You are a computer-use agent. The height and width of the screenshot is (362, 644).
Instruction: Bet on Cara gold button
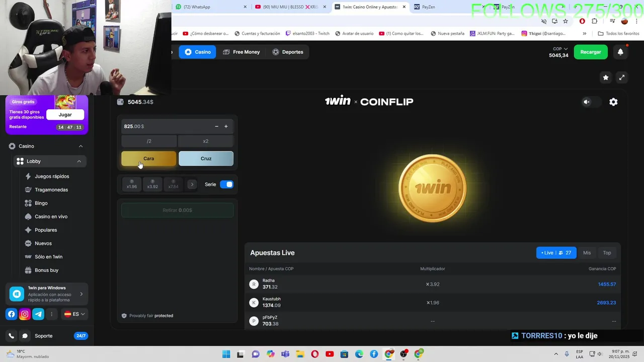pyautogui.click(x=149, y=158)
